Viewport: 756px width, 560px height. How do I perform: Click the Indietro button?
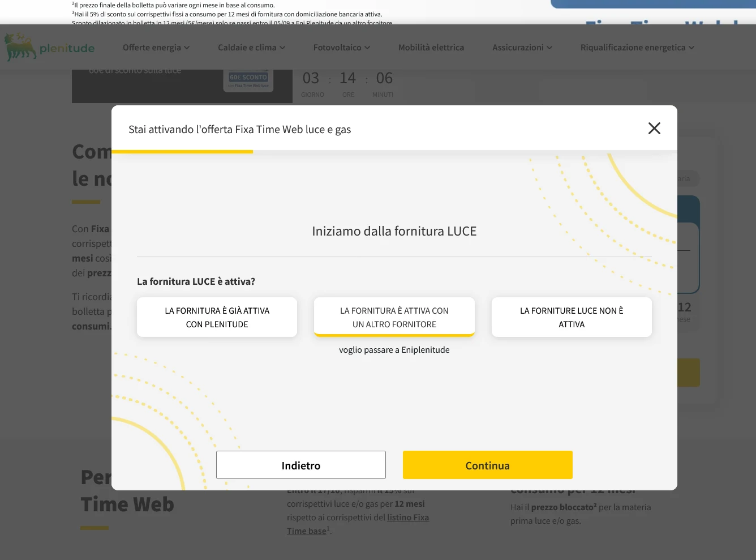pyautogui.click(x=301, y=465)
